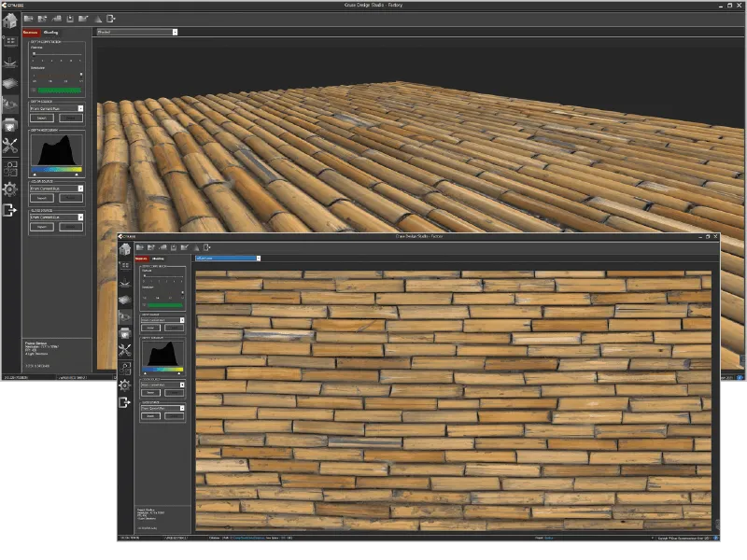This screenshot has width=747, height=560.
Task: Click the gear settings icon in the front window sidebar
Action: coord(124,385)
